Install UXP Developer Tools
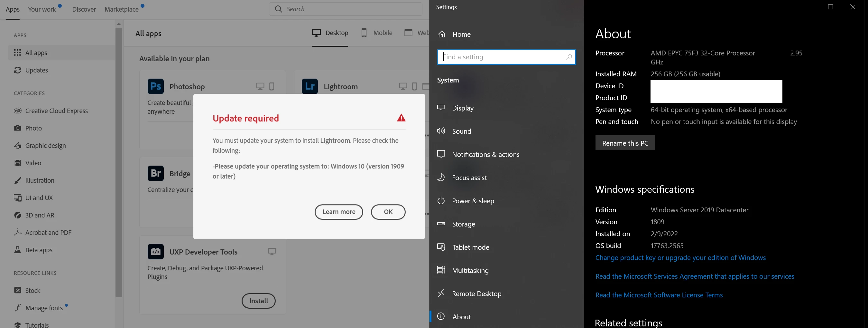The image size is (868, 328). click(x=258, y=301)
